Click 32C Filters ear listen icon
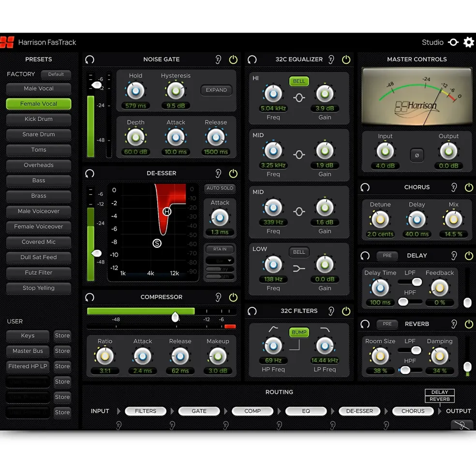This screenshot has height=476, width=476. [331, 311]
